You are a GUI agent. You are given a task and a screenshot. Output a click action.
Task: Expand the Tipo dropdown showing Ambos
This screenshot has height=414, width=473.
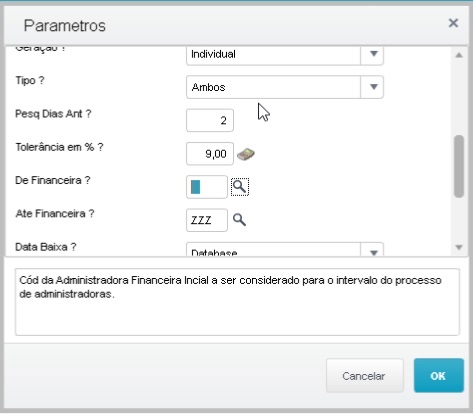click(372, 87)
